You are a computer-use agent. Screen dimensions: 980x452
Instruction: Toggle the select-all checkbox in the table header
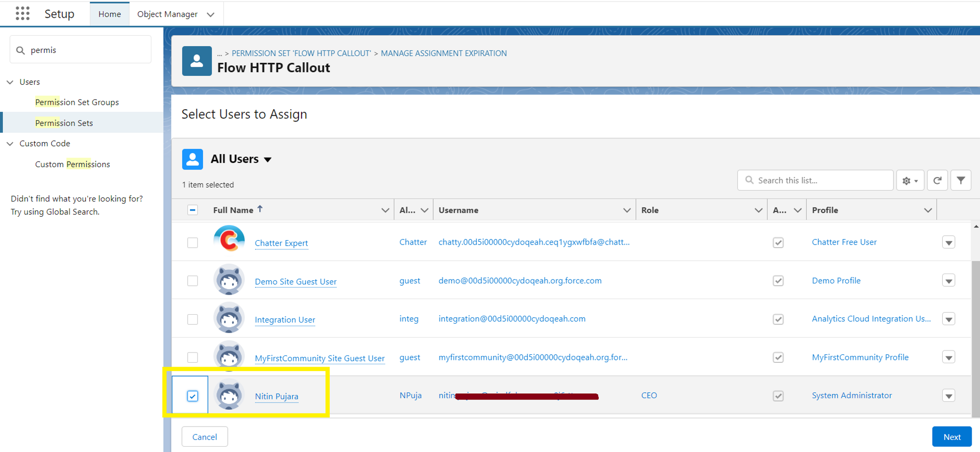click(193, 209)
